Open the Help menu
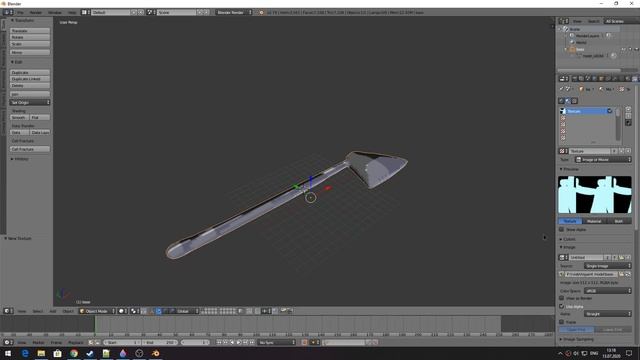640x360 pixels. point(72,13)
